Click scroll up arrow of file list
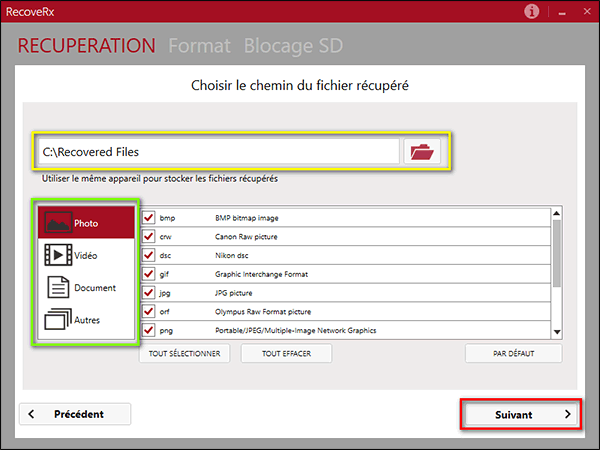 click(557, 213)
